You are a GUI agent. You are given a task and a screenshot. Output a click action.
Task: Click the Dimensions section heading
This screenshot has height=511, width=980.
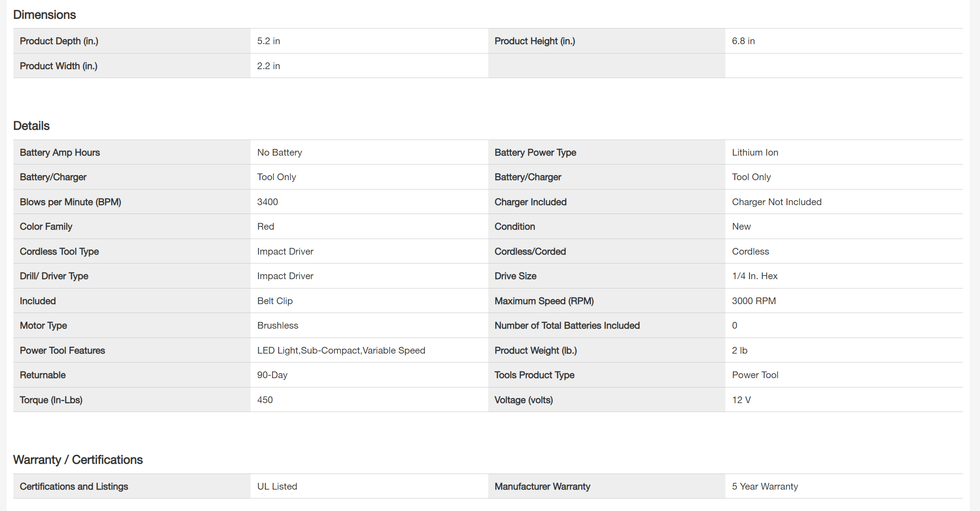pyautogui.click(x=45, y=15)
